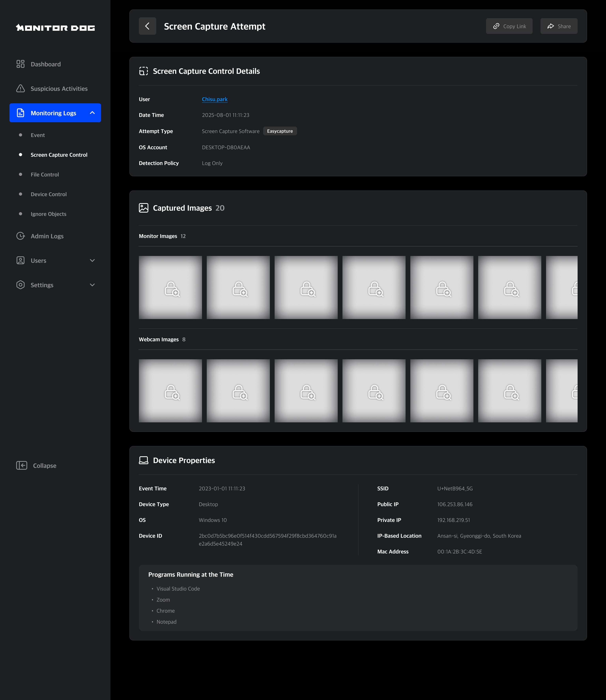
Task: Click the back arrow button
Action: [147, 26]
